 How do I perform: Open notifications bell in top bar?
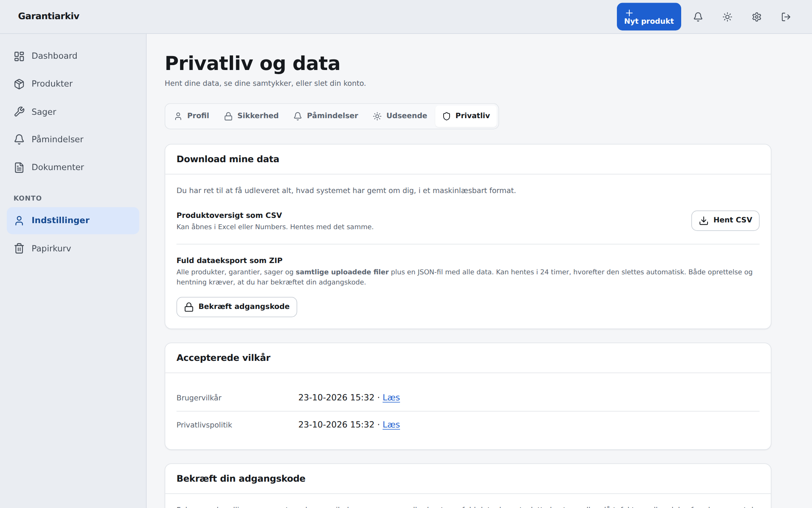pyautogui.click(x=698, y=17)
